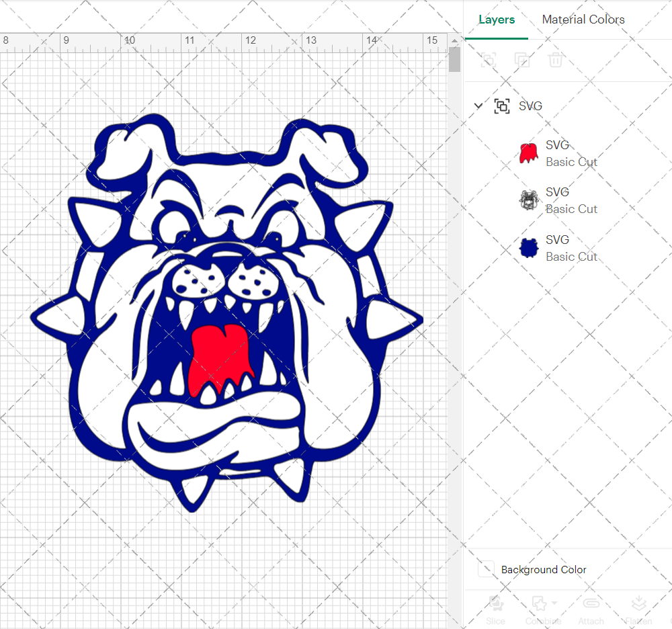
Task: Click the scrollbar up arrow
Action: tap(454, 40)
